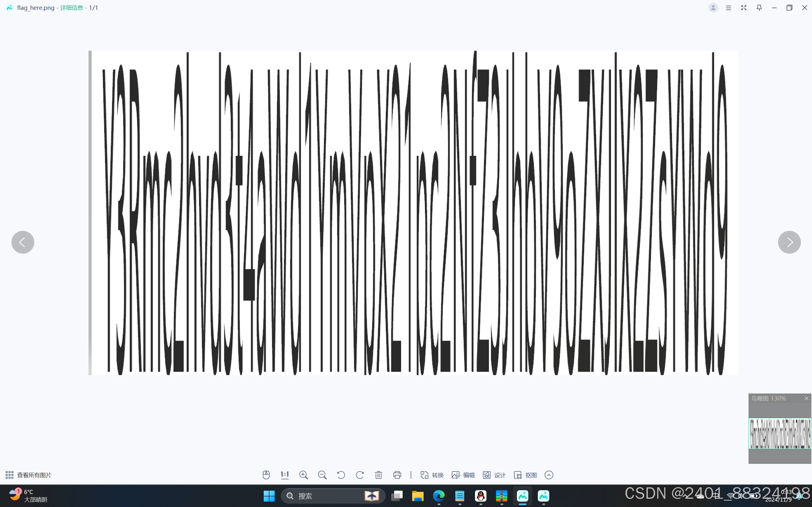Open 查看所有图片 all images view
Screen dimensions: 812x507
[x=29, y=475]
